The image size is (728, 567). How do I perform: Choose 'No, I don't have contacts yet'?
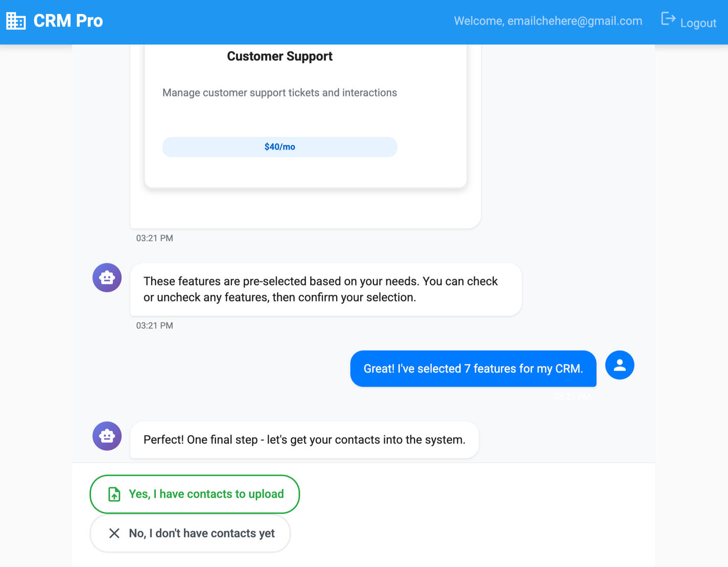(x=190, y=533)
